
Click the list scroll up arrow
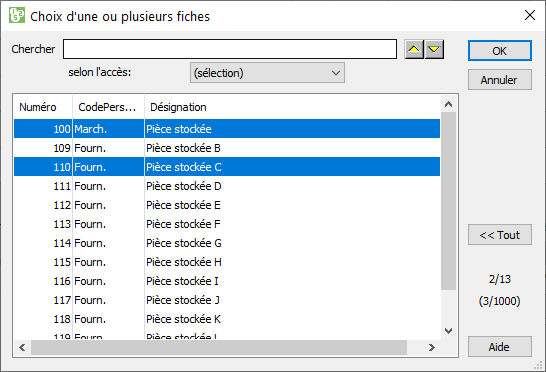coord(448,104)
